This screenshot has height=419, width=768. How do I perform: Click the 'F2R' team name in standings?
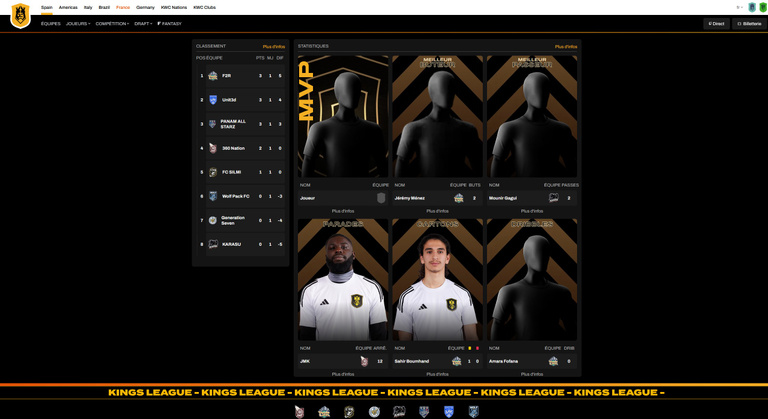[226, 75]
